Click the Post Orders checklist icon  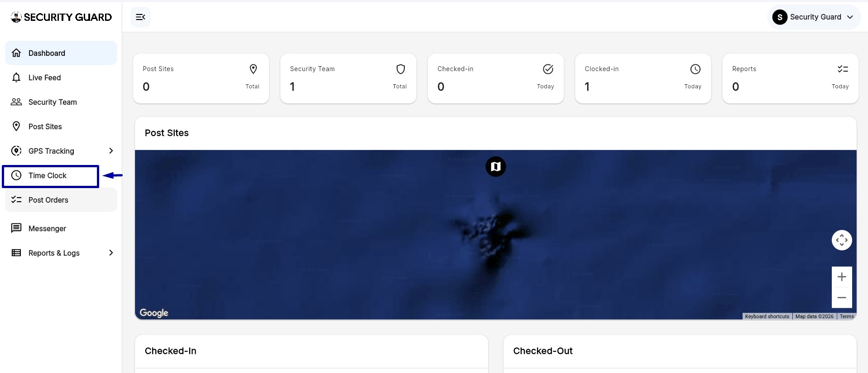[x=16, y=199]
